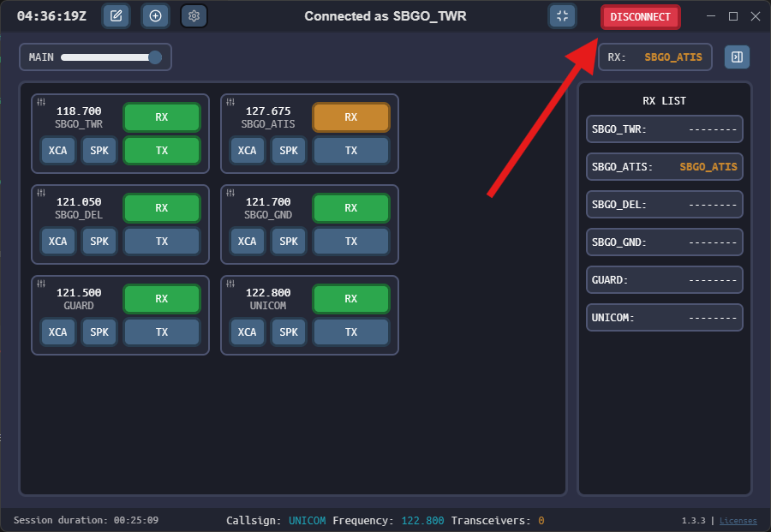Toggle XCA on SBGO_GND frequency
The height and width of the screenshot is (532, 771).
click(247, 242)
